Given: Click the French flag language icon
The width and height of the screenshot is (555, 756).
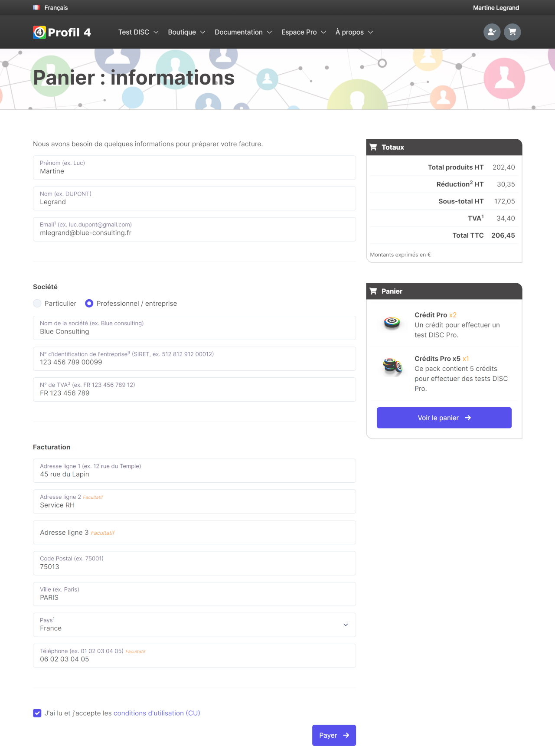Looking at the screenshot, I should click(36, 8).
